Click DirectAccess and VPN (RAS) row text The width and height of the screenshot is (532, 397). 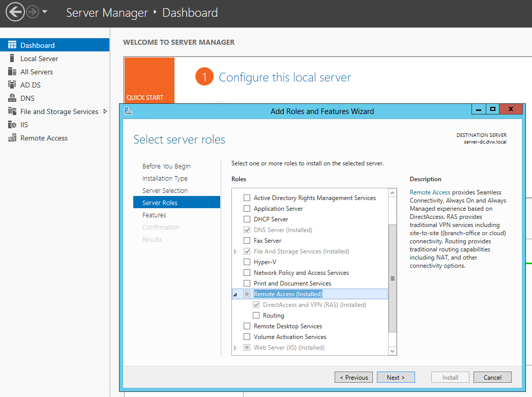(314, 305)
